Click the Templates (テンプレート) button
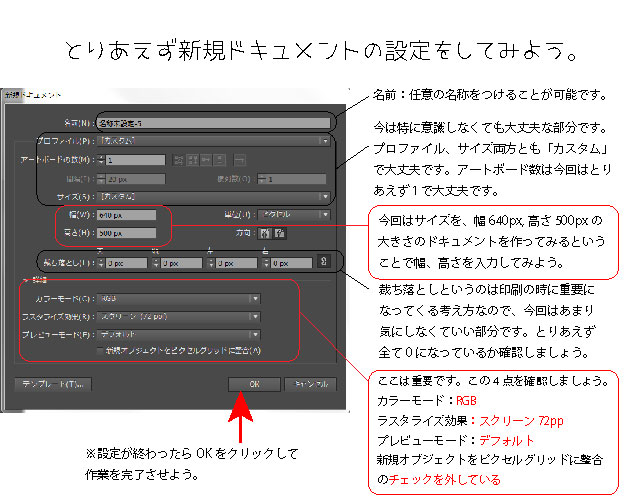The width and height of the screenshot is (640, 500). (x=53, y=384)
